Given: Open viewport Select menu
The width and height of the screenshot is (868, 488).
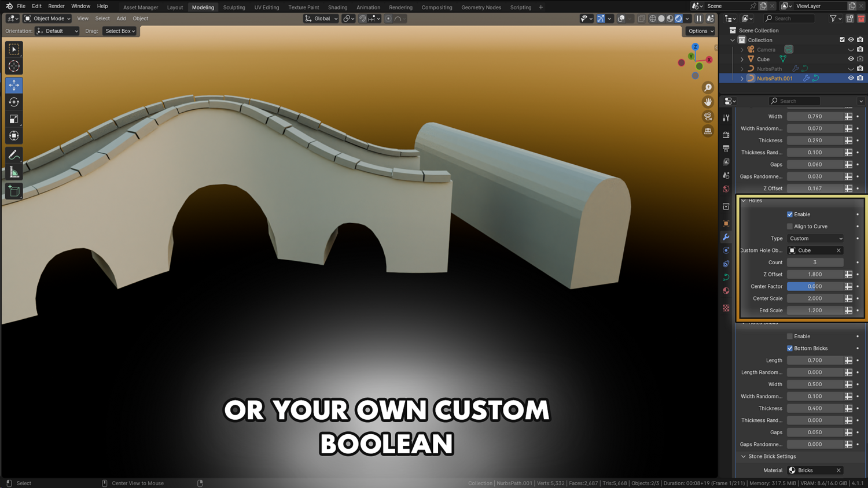Looking at the screenshot, I should click(102, 19).
